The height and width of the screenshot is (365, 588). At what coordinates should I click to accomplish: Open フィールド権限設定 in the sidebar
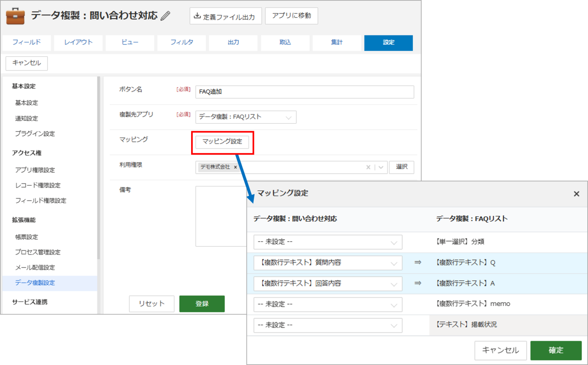click(41, 201)
